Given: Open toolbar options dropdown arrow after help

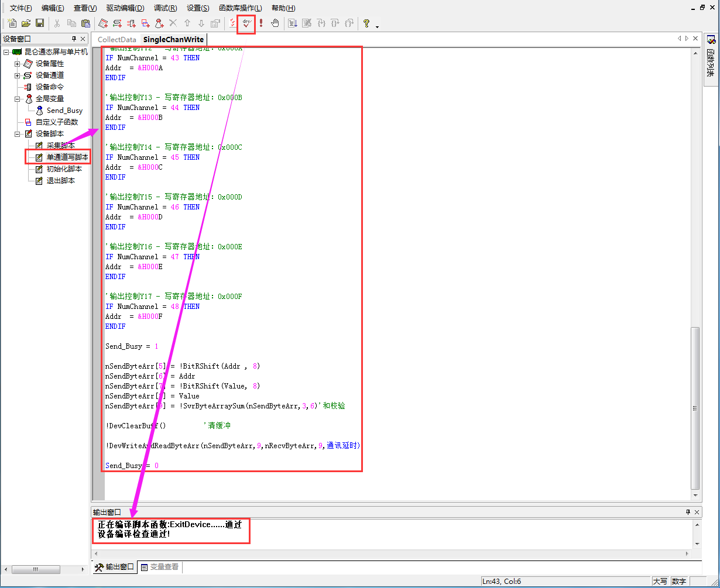Looking at the screenshot, I should pos(377,26).
